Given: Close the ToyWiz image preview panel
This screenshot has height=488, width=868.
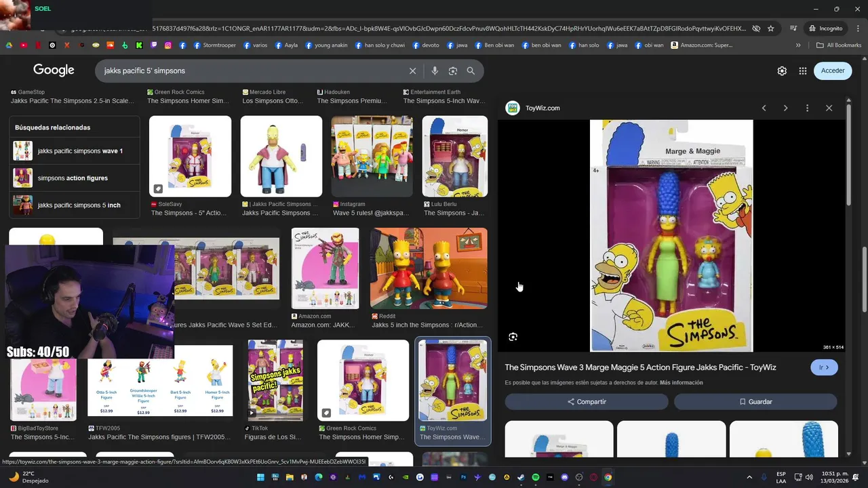Looking at the screenshot, I should click(829, 108).
